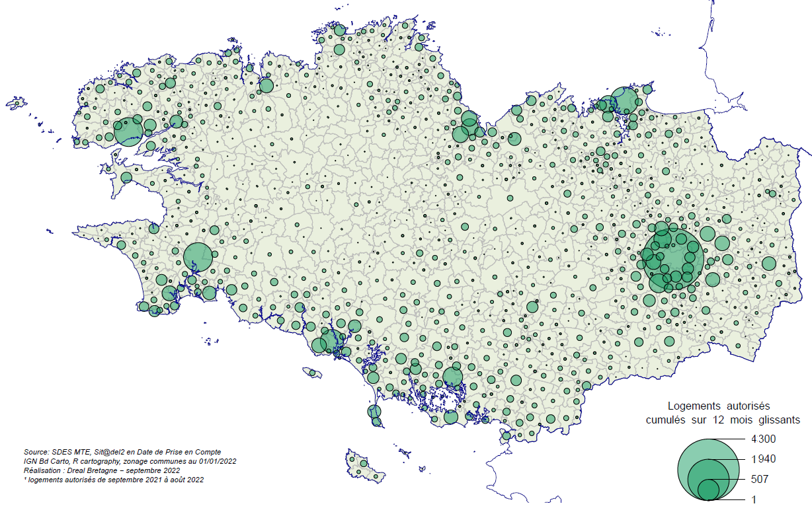This screenshot has width=812, height=514.
Task: Click the smallest dark green legend circle
Action: click(x=708, y=490)
